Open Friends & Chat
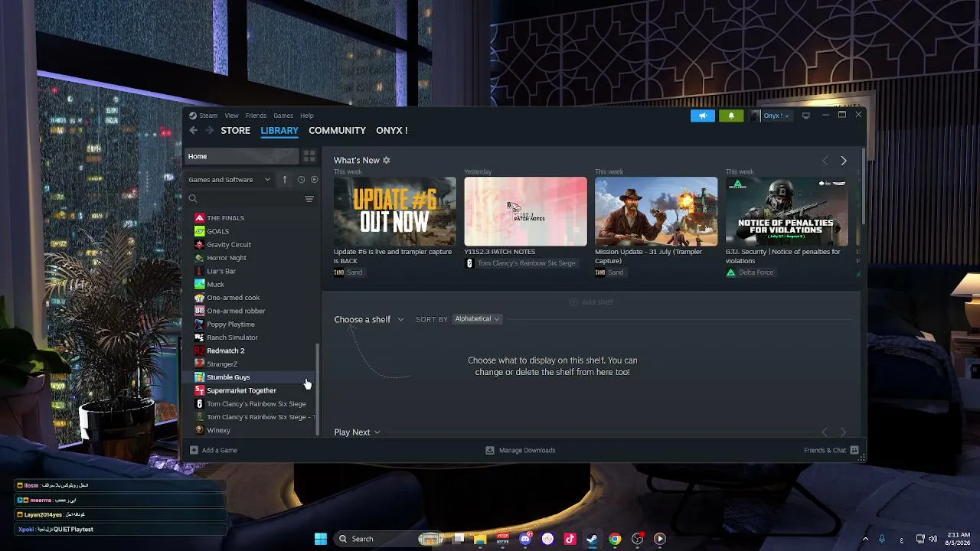Screen dimensions: 980x551 coord(831,450)
